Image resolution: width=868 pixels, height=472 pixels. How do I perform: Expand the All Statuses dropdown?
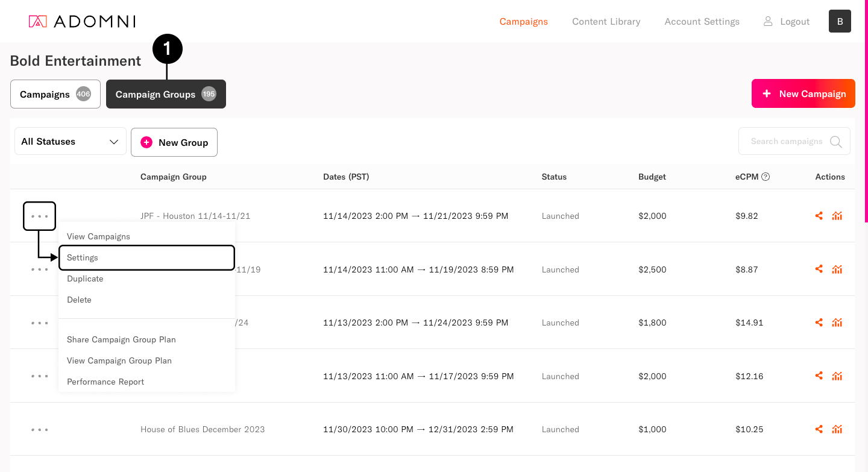(71, 142)
